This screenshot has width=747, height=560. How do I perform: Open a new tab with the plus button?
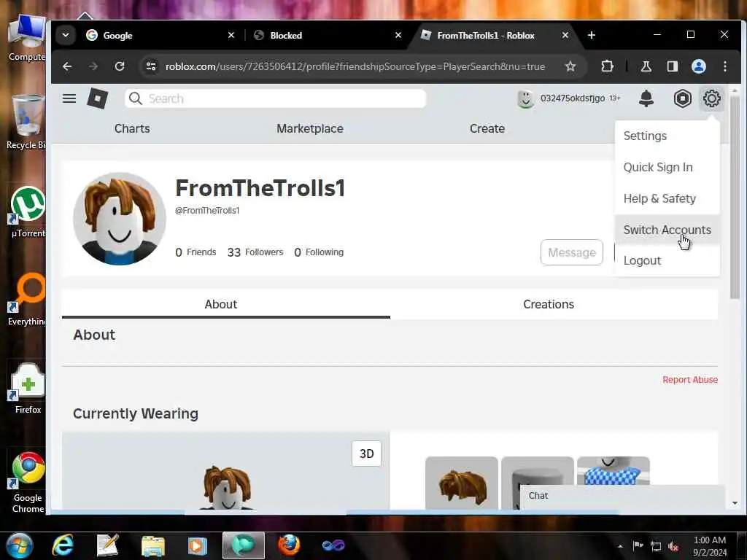click(x=591, y=35)
